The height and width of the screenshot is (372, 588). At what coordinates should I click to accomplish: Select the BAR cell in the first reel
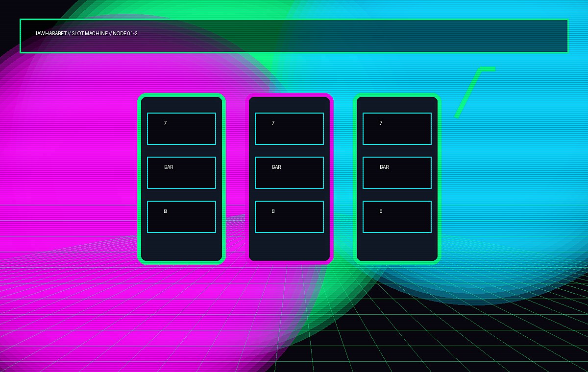[x=181, y=173]
